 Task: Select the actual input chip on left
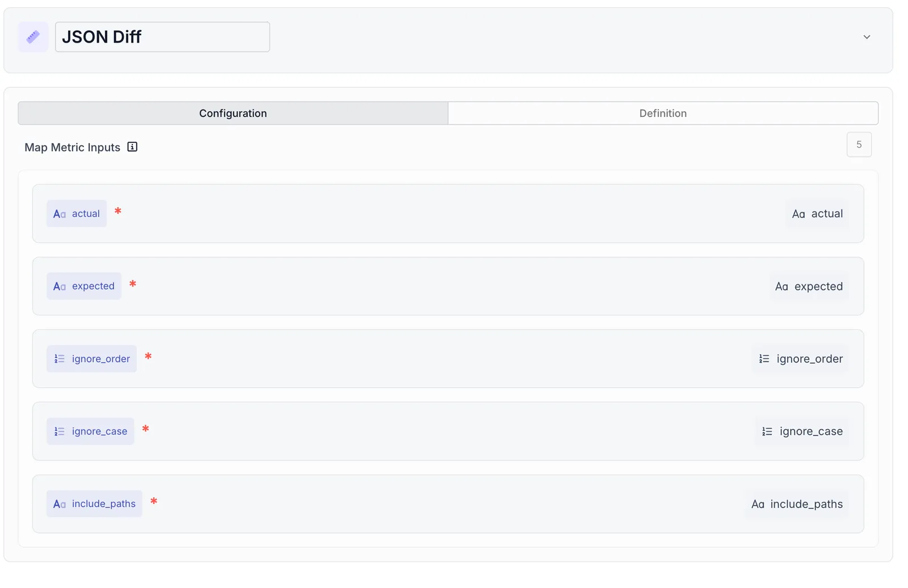pyautogui.click(x=77, y=213)
